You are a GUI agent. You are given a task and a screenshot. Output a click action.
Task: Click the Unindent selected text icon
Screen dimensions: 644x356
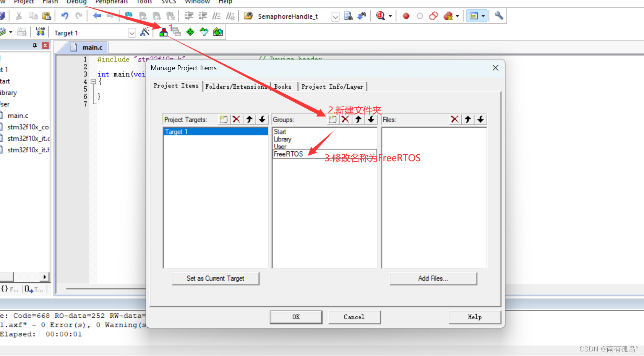(x=203, y=16)
